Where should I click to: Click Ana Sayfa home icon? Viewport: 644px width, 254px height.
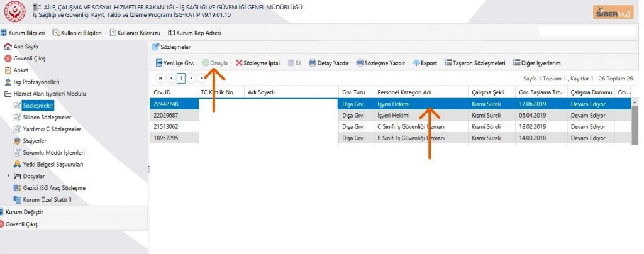tap(8, 47)
